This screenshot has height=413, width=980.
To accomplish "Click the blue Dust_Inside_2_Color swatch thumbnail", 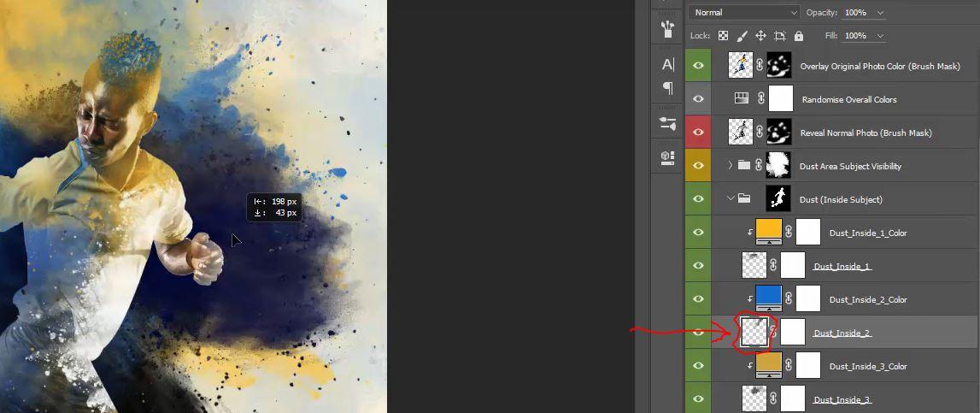I will (x=769, y=298).
